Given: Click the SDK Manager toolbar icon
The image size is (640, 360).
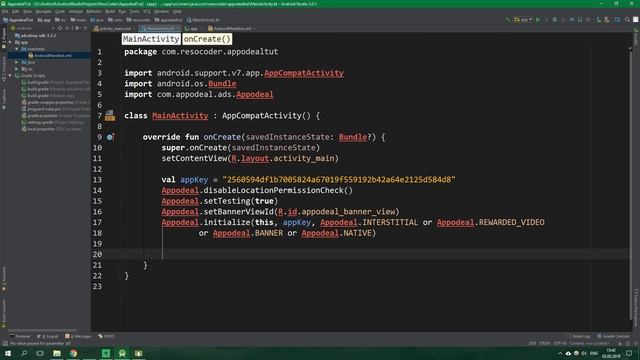Looking at the screenshot, I should (607, 20).
